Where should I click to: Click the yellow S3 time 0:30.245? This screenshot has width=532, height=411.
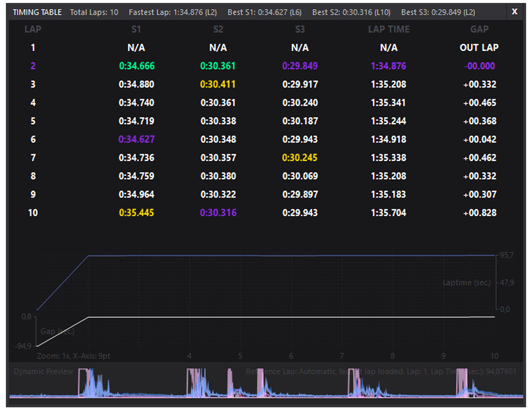pos(300,158)
